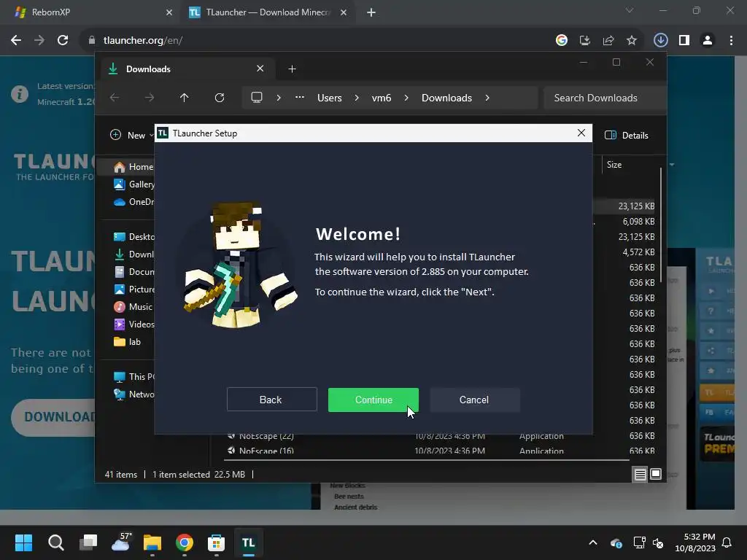747x560 pixels.
Task: Click the install app icon in address bar
Action: click(x=585, y=41)
